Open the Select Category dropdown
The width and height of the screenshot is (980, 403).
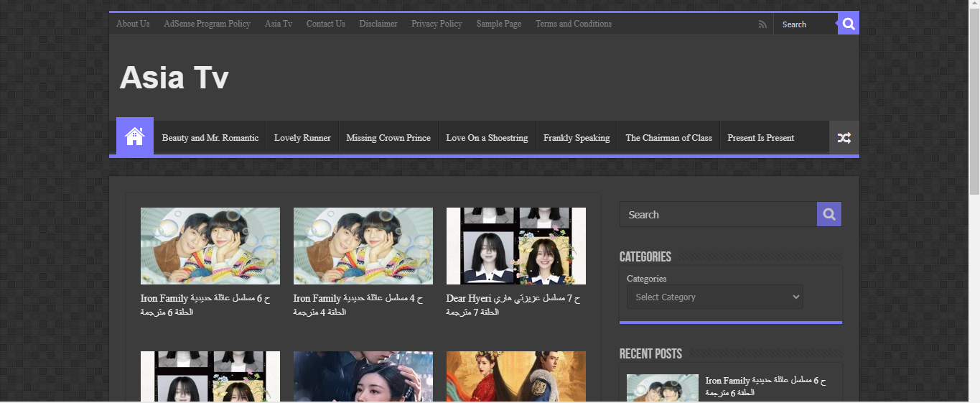(715, 297)
